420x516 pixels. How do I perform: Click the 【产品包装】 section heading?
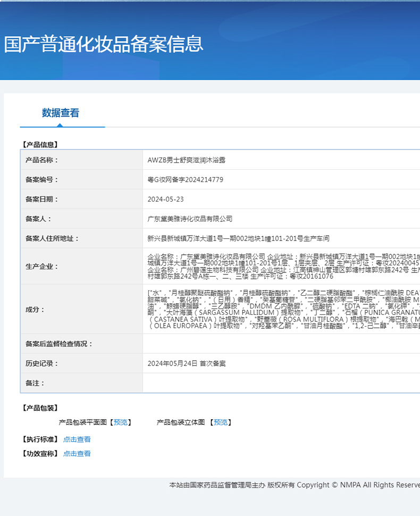(x=40, y=408)
